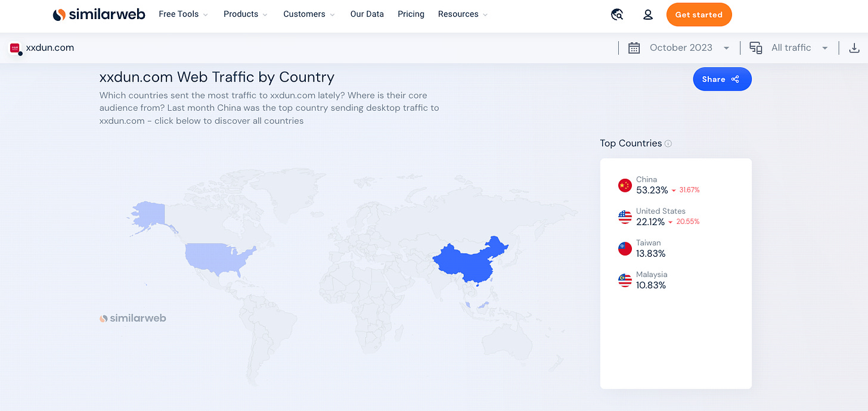Click the Taiwan 13.83% value
The height and width of the screenshot is (411, 868).
tap(651, 254)
